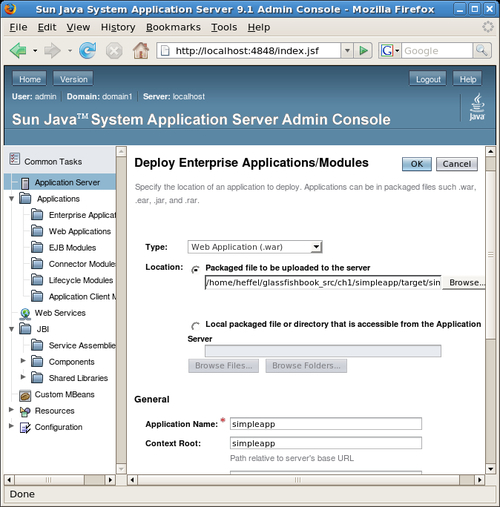Click in the URL address bar
The width and height of the screenshot is (500, 507).
coord(248,51)
